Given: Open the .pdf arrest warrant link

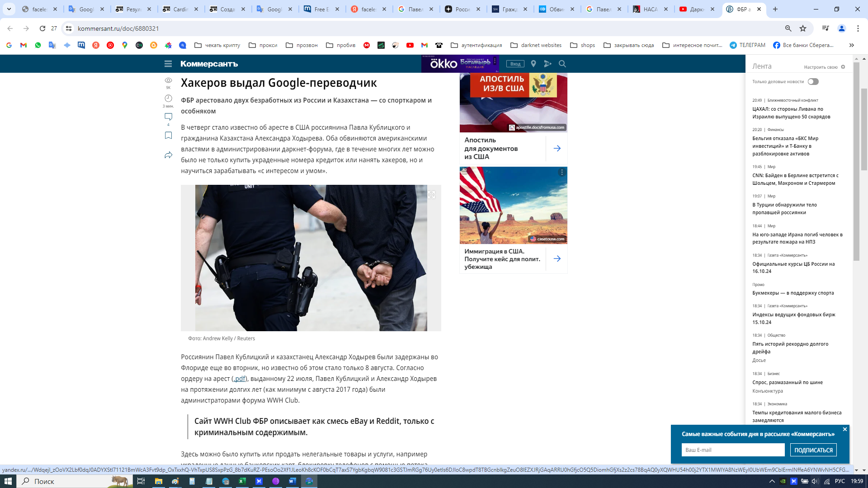Looking at the screenshot, I should pos(239,379).
